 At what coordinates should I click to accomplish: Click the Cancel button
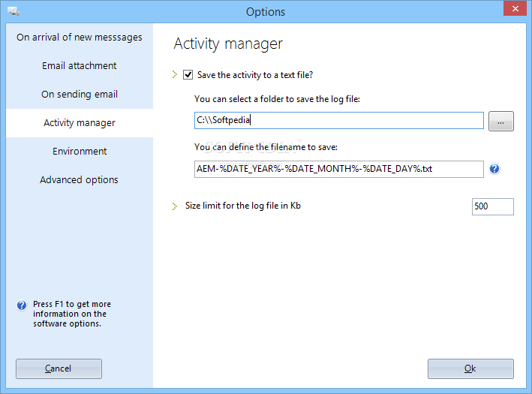[59, 368]
